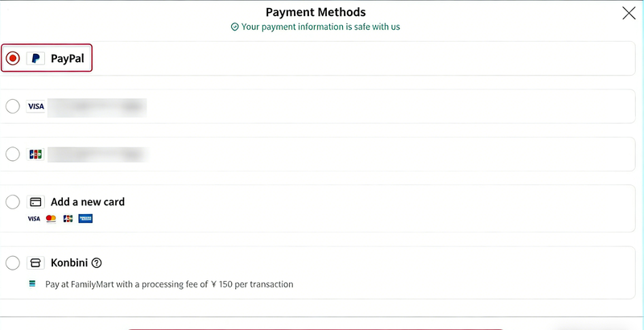
Task: Click the green shield security icon
Action: coord(234,27)
